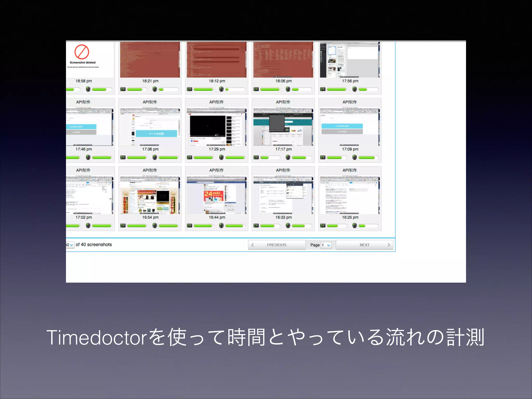Open the 18:06 pm screenshot thumbnail
This screenshot has height=399, width=532.
click(x=283, y=59)
